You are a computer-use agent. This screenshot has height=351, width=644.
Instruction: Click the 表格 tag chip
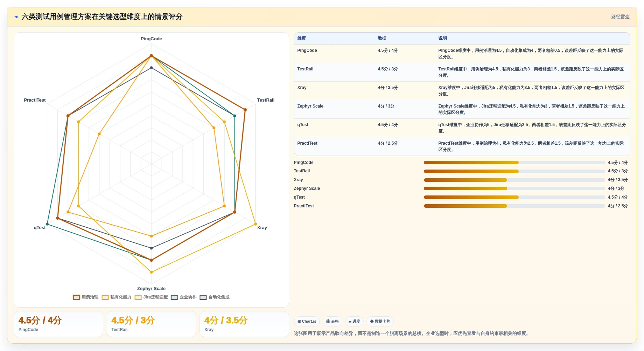click(332, 321)
